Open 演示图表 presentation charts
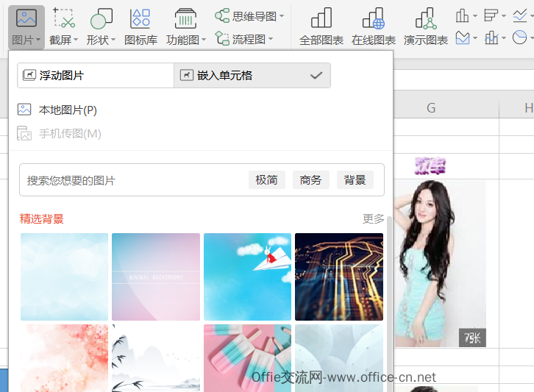 coord(426,26)
